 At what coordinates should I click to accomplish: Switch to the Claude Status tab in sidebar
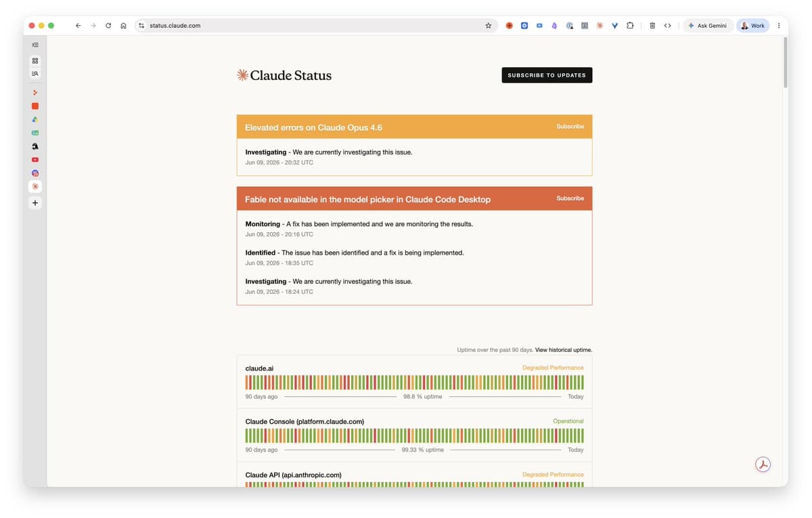(x=35, y=186)
